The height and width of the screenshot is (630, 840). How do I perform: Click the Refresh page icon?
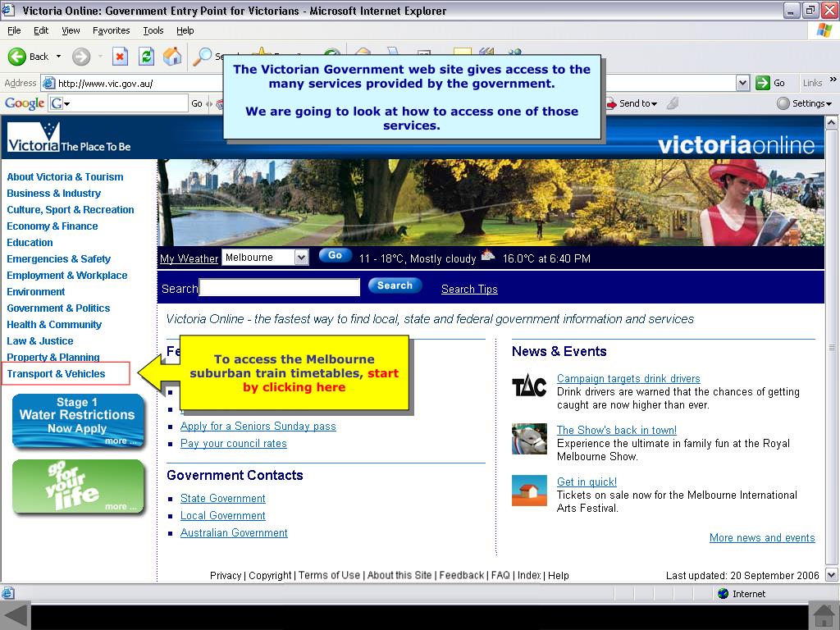(x=146, y=57)
